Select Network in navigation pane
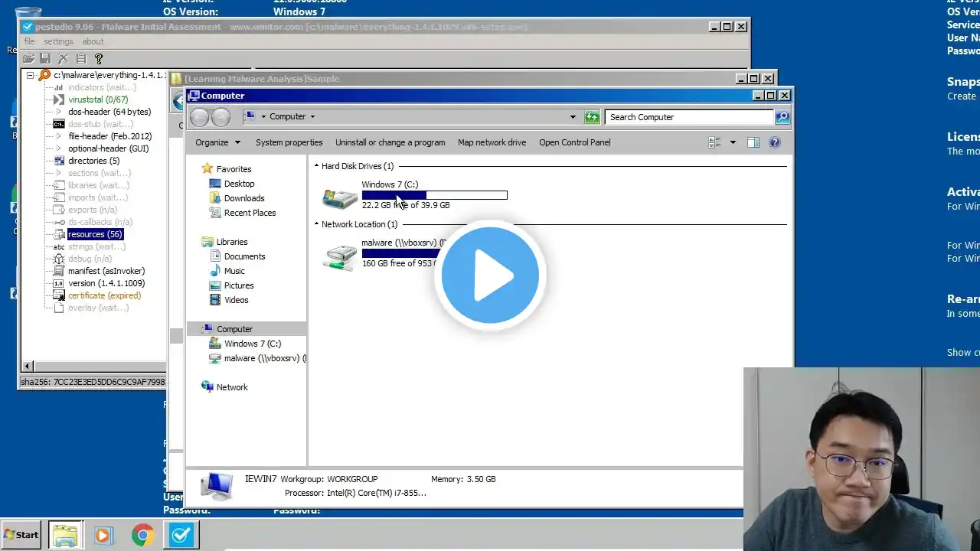The image size is (980, 551). 232,387
